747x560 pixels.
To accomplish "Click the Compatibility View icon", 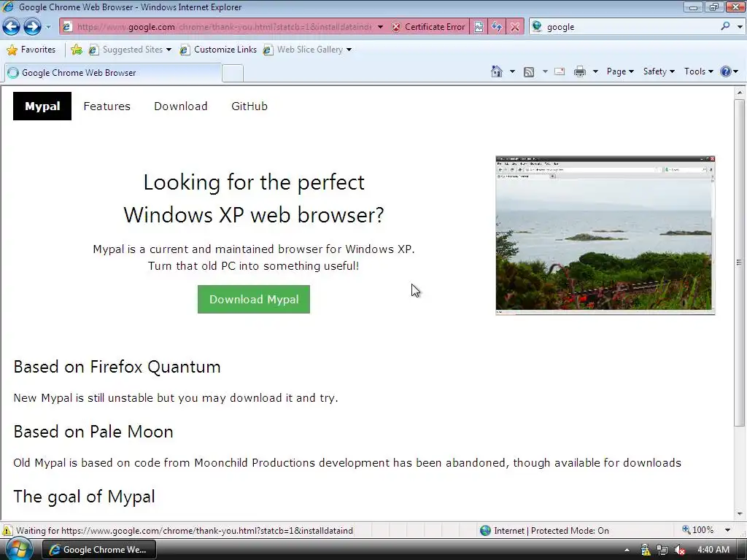I will (479, 27).
